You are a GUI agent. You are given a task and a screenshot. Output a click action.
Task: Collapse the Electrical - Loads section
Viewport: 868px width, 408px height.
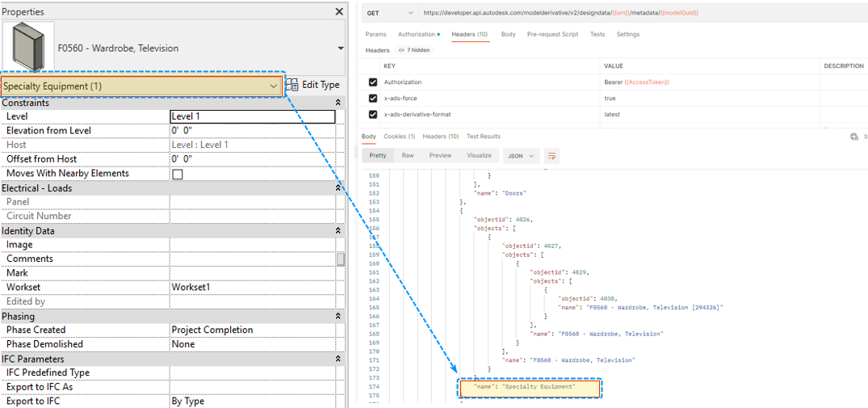pyautogui.click(x=338, y=188)
